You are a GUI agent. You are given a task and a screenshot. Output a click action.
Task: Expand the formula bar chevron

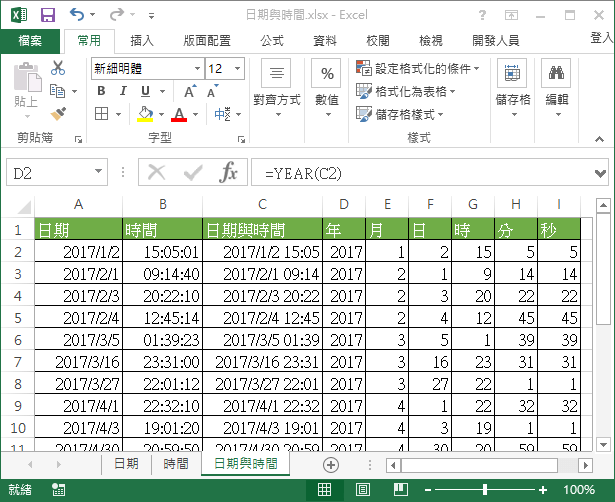point(600,173)
